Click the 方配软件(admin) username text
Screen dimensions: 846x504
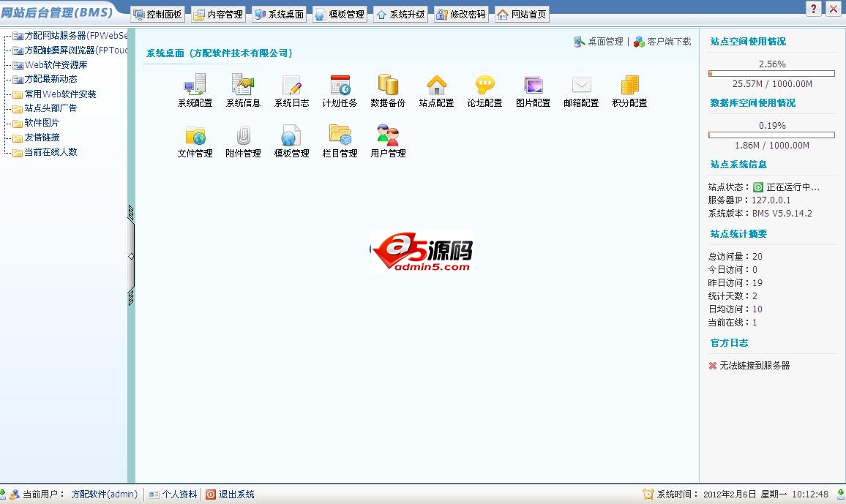(x=104, y=494)
